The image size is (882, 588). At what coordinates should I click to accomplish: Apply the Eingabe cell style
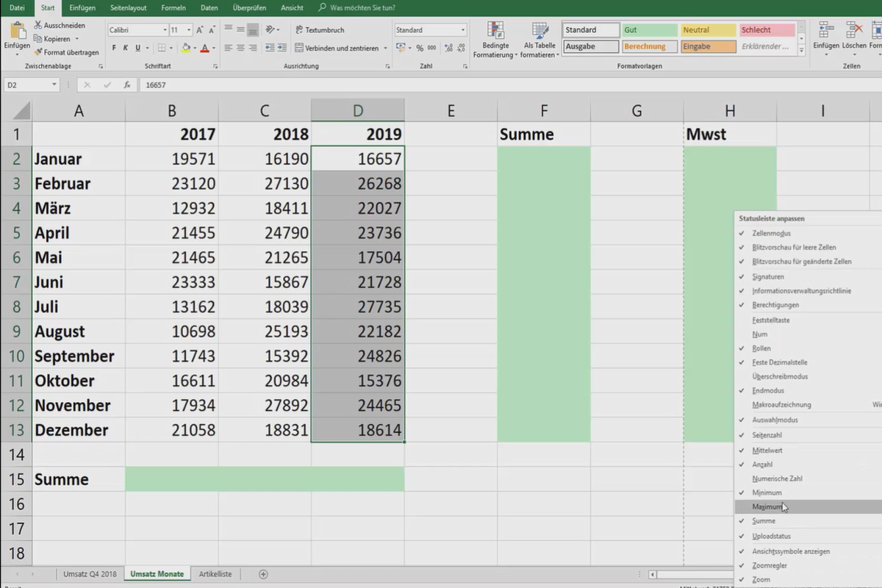706,46
